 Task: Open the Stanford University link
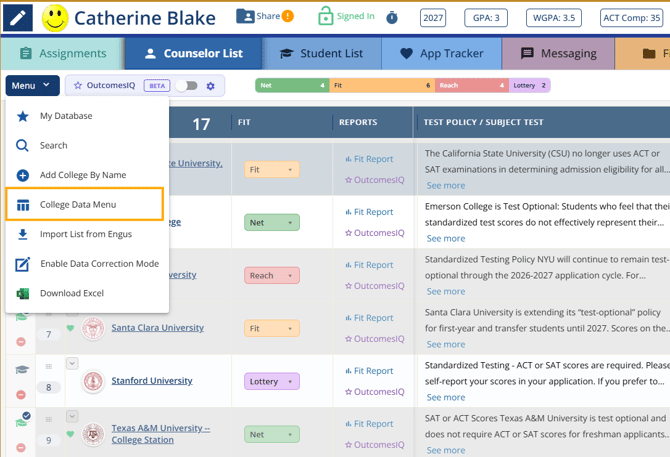152,381
